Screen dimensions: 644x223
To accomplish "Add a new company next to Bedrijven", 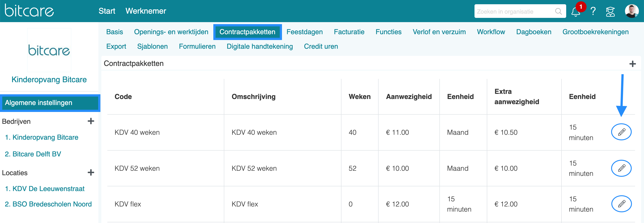I will pyautogui.click(x=91, y=121).
